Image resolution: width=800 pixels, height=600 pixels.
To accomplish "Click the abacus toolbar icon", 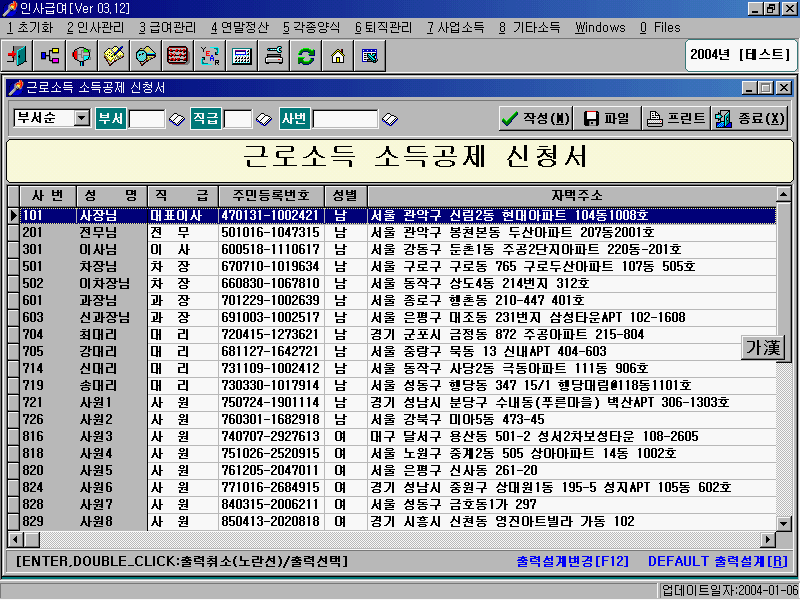I will point(178,56).
